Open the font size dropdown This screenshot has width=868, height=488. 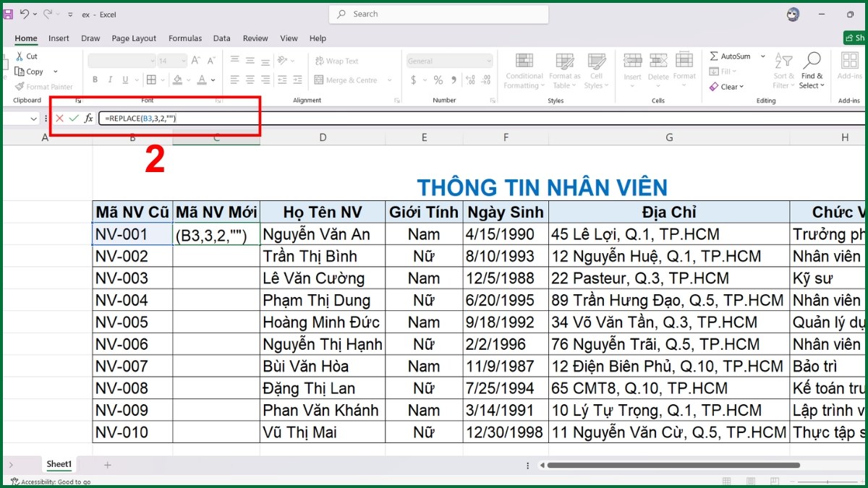coord(182,61)
